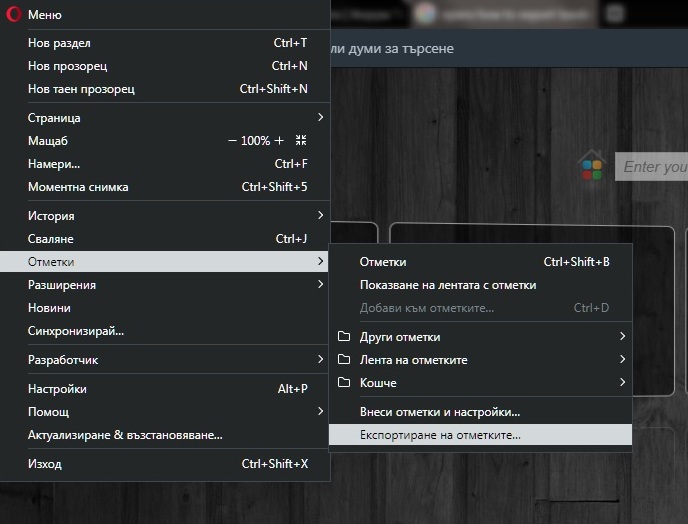The height and width of the screenshot is (524, 688).
Task: Click the plus zoom-in button in Мащаб row
Action: [279, 141]
